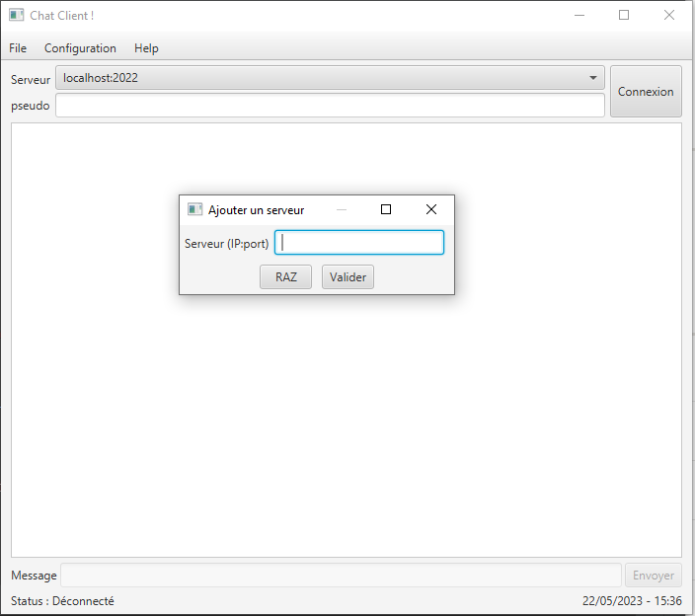Click the pseudo label
The width and height of the screenshot is (695, 616).
point(31,106)
